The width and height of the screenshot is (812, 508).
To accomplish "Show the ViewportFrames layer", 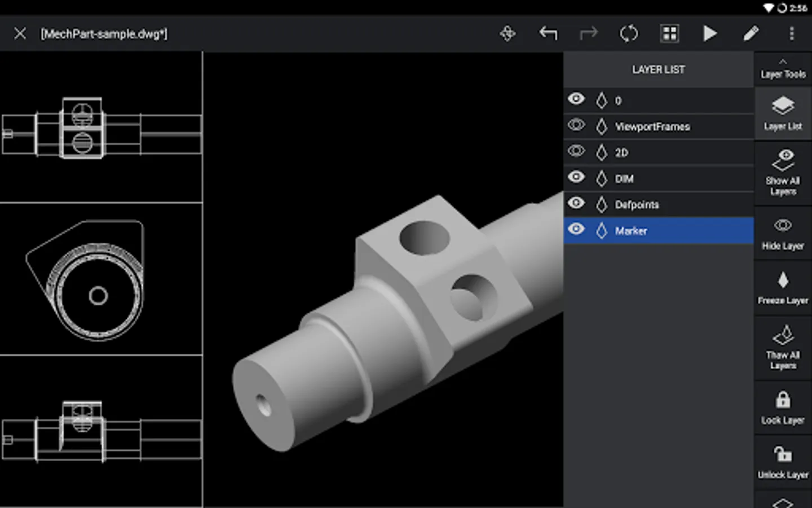I will 576,125.
